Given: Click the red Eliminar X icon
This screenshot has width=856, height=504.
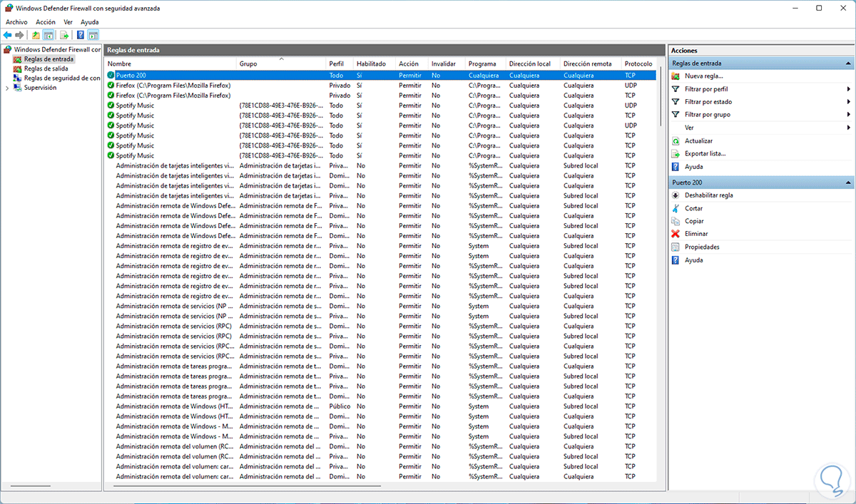Looking at the screenshot, I should (x=676, y=234).
